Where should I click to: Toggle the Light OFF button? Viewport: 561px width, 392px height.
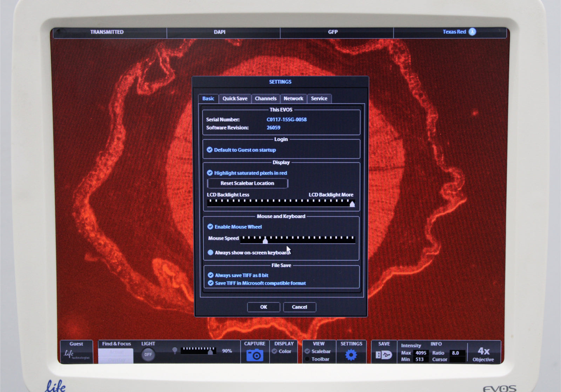coord(148,354)
